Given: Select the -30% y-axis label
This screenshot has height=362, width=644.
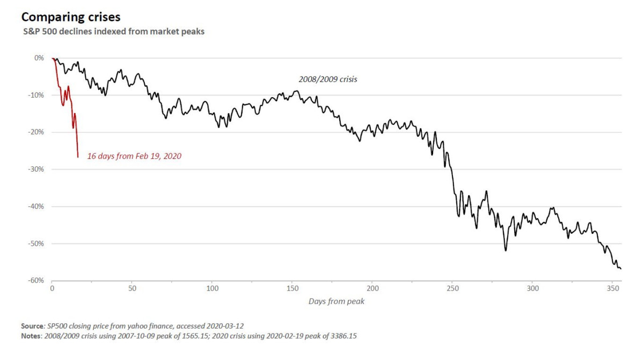Looking at the screenshot, I should [36, 169].
